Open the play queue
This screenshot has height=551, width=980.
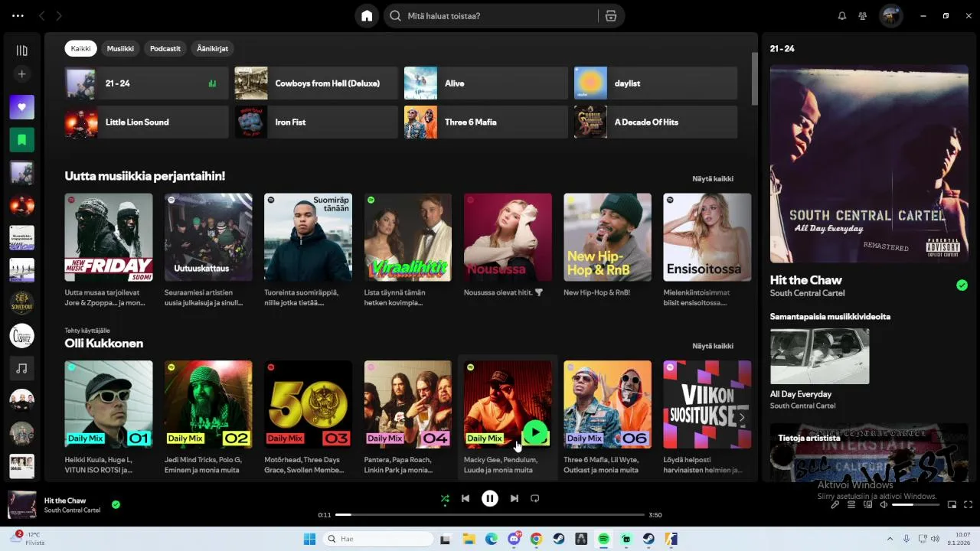(851, 504)
